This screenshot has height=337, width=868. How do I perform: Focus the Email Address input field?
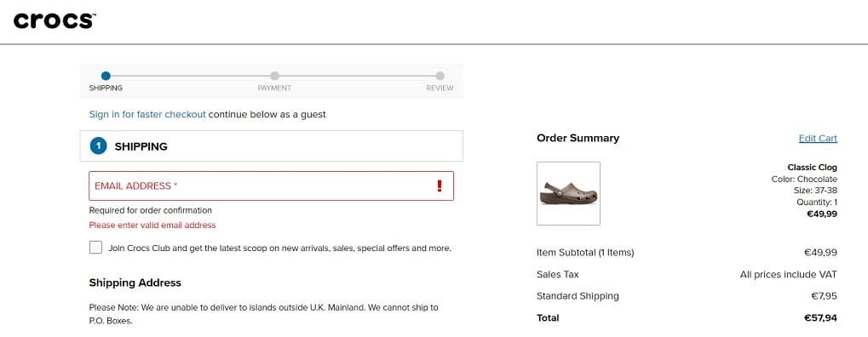tap(271, 186)
